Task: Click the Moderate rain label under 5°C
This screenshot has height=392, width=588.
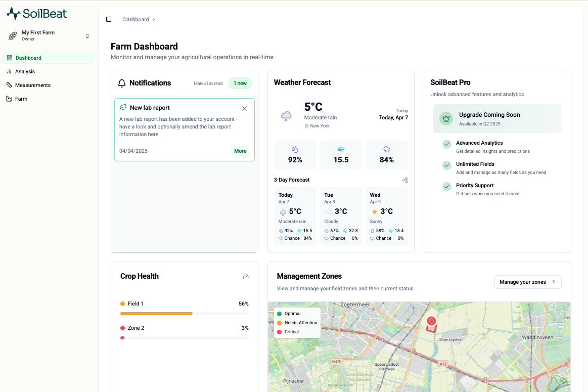Action: click(x=320, y=117)
